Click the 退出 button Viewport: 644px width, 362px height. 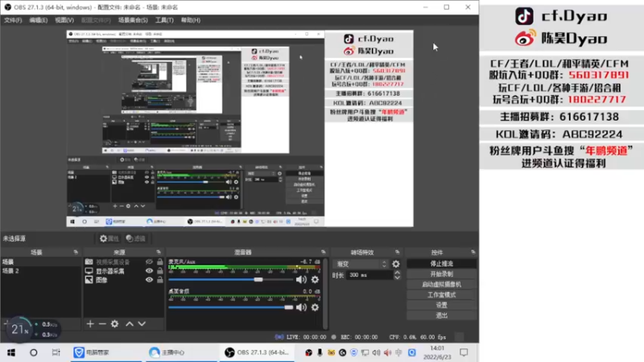click(441, 315)
